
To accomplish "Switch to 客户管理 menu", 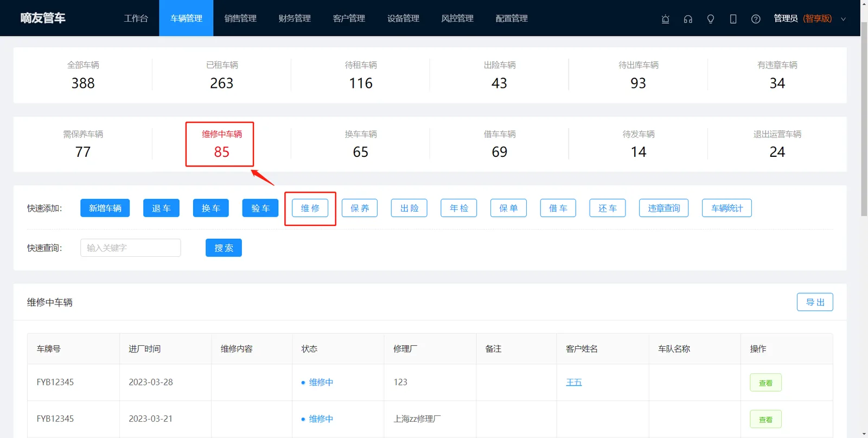I will [x=349, y=18].
